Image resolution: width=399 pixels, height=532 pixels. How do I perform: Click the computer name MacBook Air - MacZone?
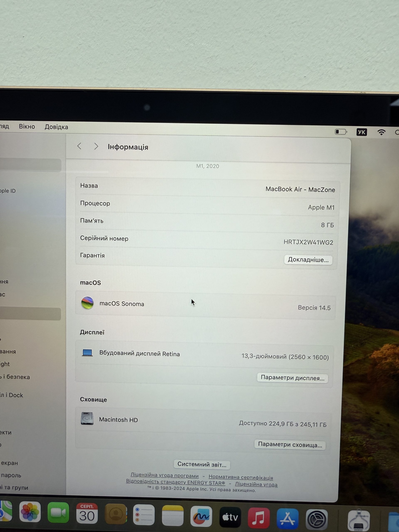pyautogui.click(x=300, y=189)
